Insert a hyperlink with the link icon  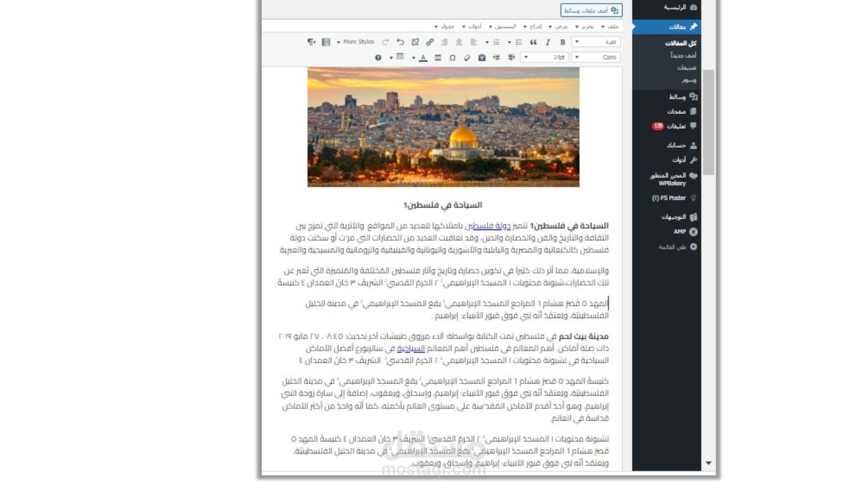(x=429, y=42)
